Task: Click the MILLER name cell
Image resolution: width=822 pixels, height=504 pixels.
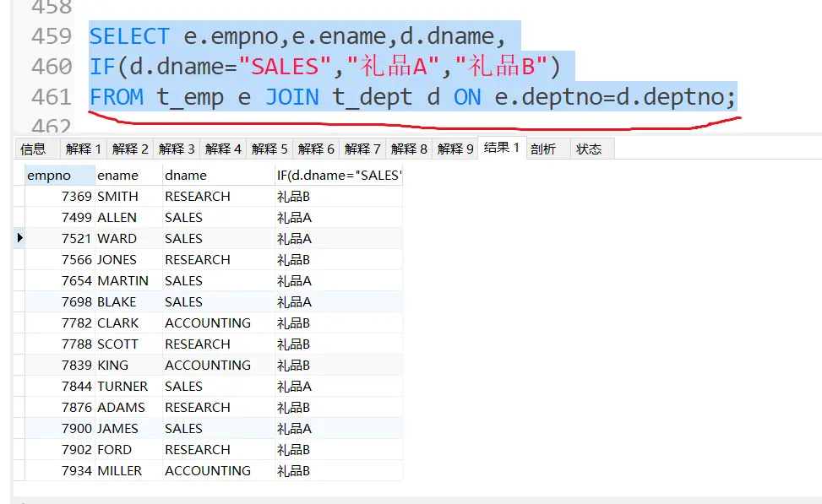Action: tap(119, 471)
